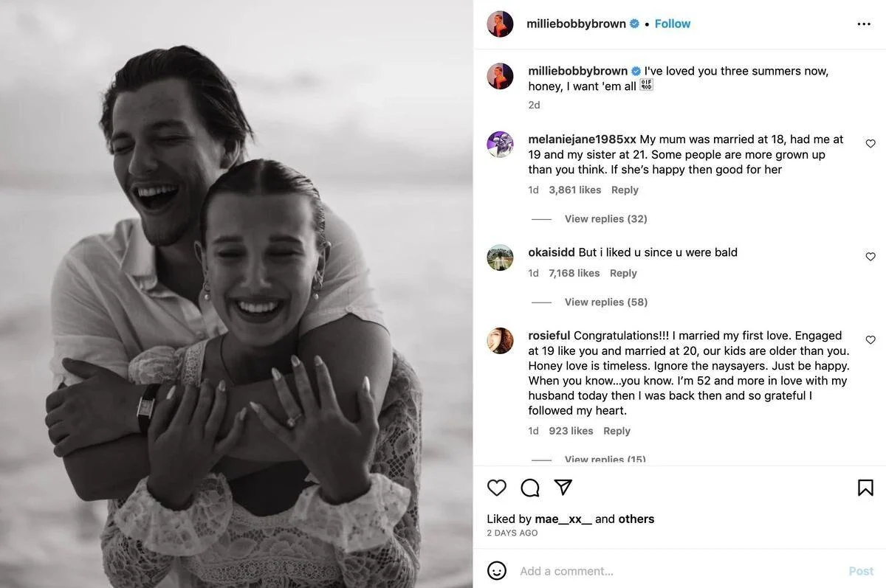The image size is (886, 588).
Task: Like rosieful's comment with the heart
Action: (x=870, y=340)
